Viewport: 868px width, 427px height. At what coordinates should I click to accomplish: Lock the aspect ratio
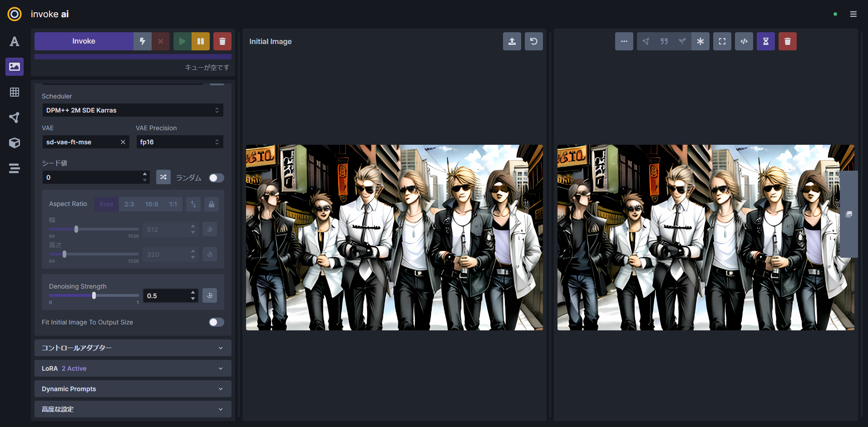pos(211,204)
